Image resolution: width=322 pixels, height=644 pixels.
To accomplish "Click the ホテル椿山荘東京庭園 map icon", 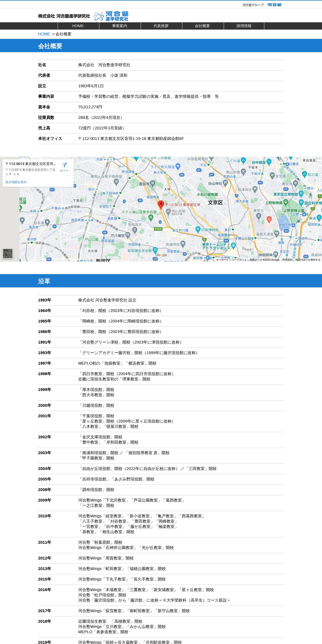I will (151, 218).
